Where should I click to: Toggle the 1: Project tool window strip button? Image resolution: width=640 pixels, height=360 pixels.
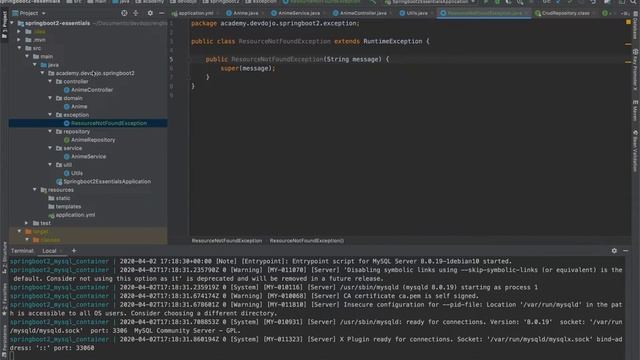point(4,24)
